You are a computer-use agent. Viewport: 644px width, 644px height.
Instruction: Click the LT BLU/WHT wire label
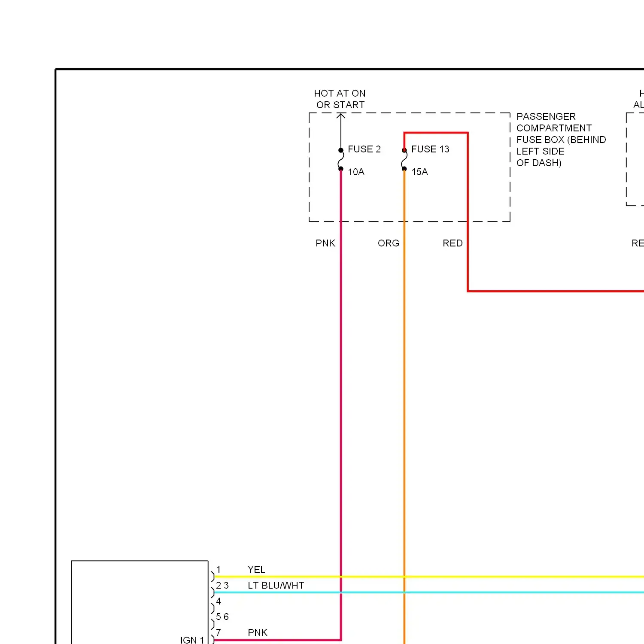pyautogui.click(x=276, y=585)
